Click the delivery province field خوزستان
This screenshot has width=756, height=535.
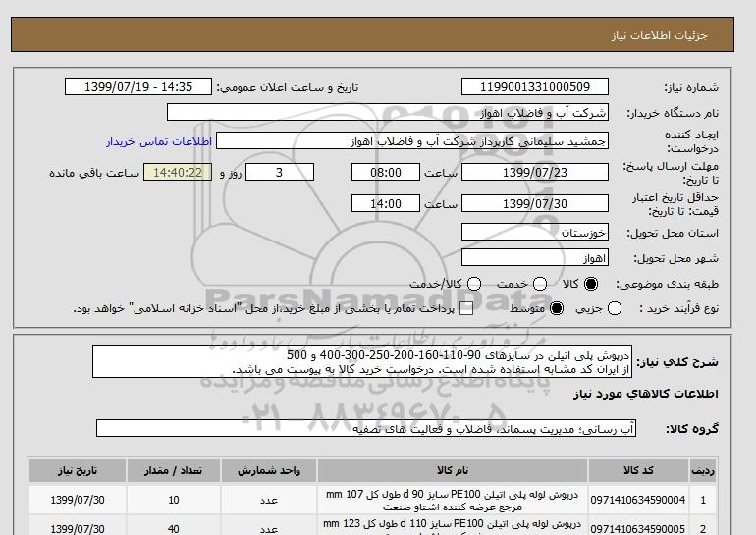click(535, 232)
